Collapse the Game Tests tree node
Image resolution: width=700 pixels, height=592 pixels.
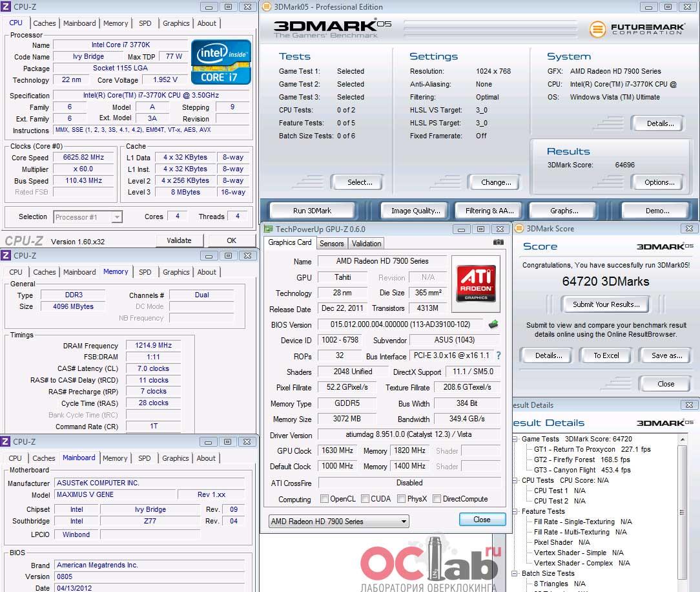tap(515, 439)
